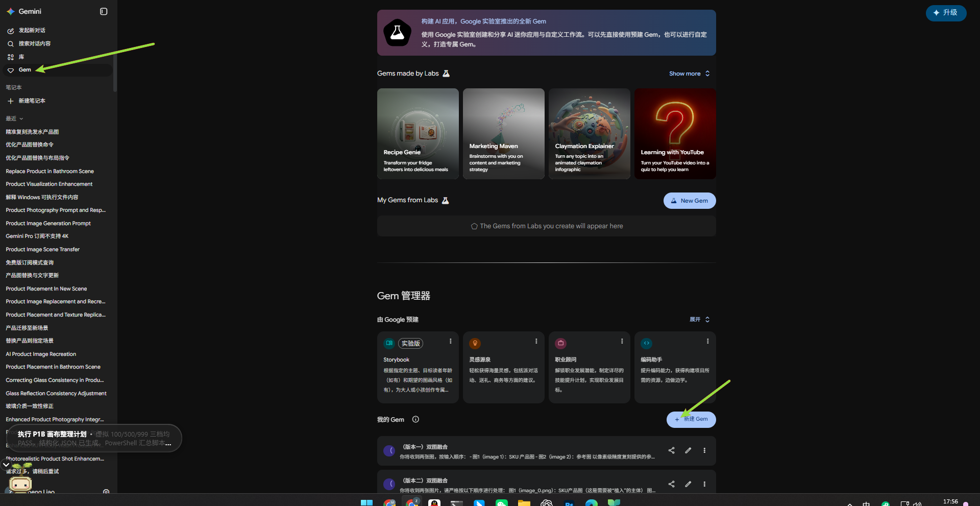Click the Gemini logo in sidebar
Screen dimensions: 980x506
pyautogui.click(x=10, y=11)
